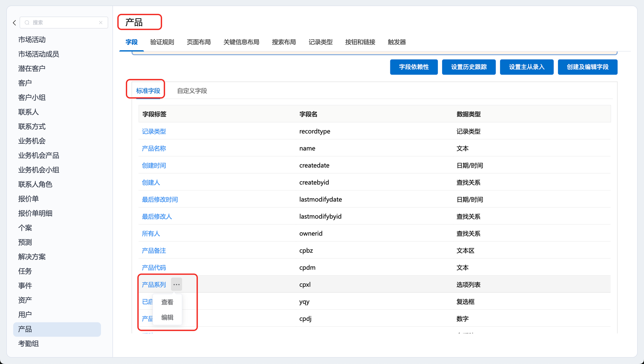644x364 pixels.
Task: Click the 字段依赖性 button
Action: (x=414, y=67)
